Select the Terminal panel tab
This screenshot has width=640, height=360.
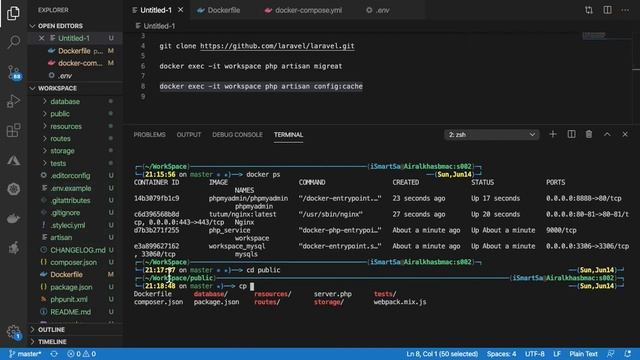click(288, 134)
